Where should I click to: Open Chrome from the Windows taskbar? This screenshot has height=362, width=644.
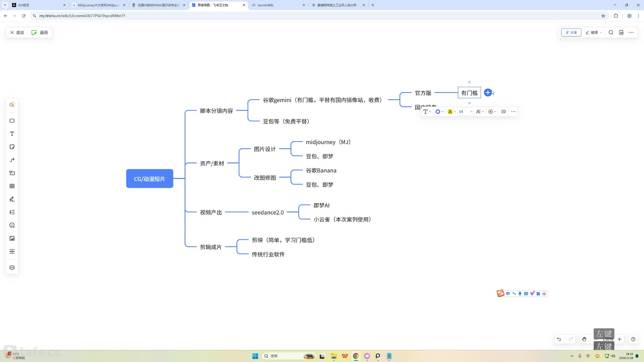[x=356, y=356]
